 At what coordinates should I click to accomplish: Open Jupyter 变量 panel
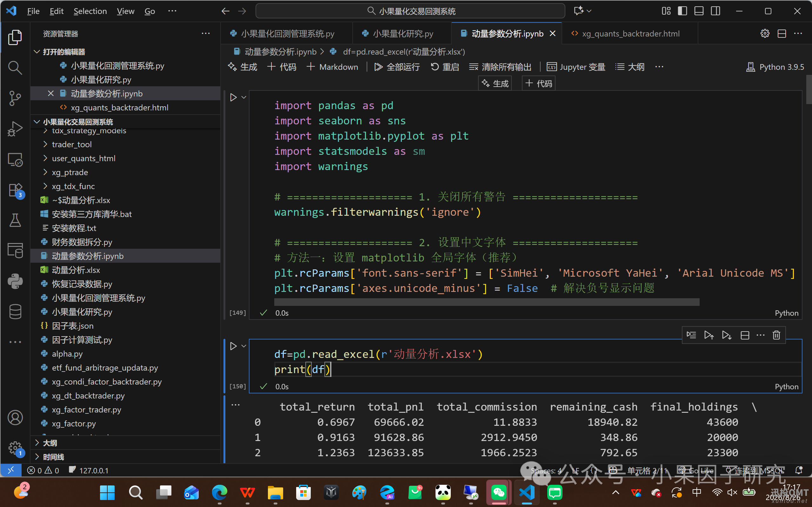(x=576, y=67)
